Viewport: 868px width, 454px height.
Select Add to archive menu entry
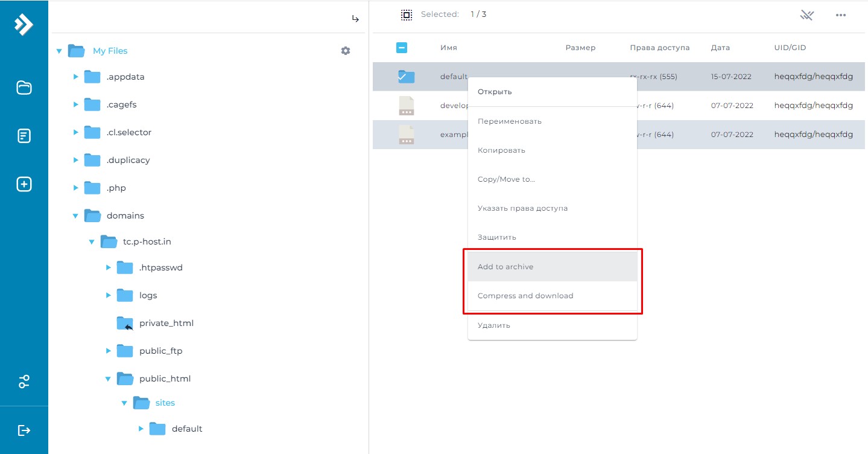[x=553, y=267]
